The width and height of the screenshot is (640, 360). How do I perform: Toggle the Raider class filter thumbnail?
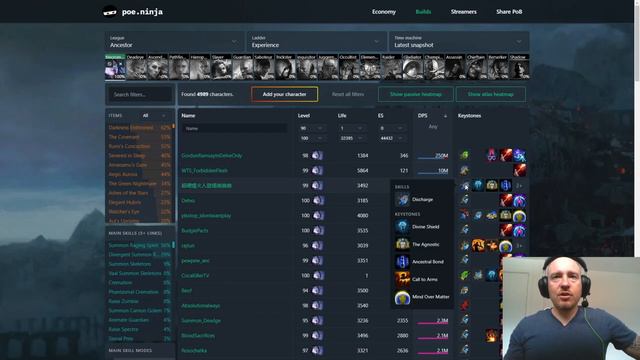[x=391, y=67]
